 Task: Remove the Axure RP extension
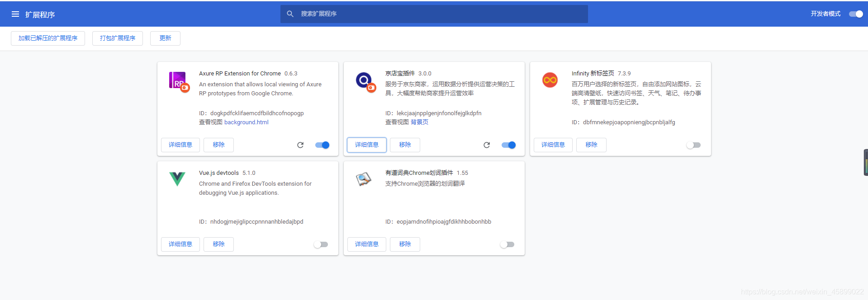(x=218, y=145)
